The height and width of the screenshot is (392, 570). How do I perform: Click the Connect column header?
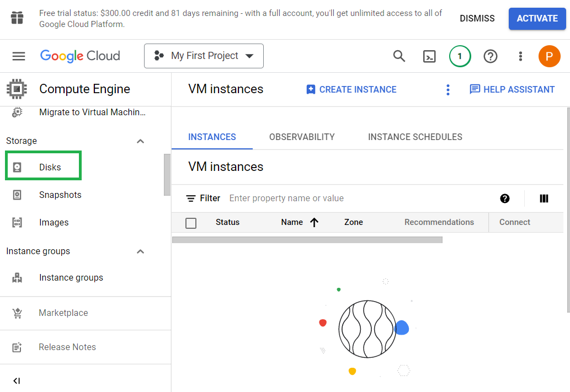point(514,222)
